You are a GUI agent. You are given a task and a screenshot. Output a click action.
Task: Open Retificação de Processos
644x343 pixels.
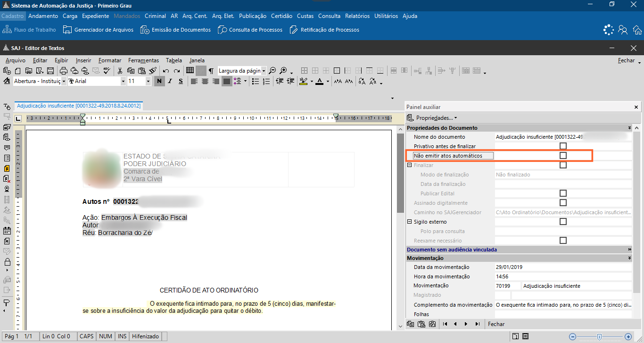coord(324,30)
